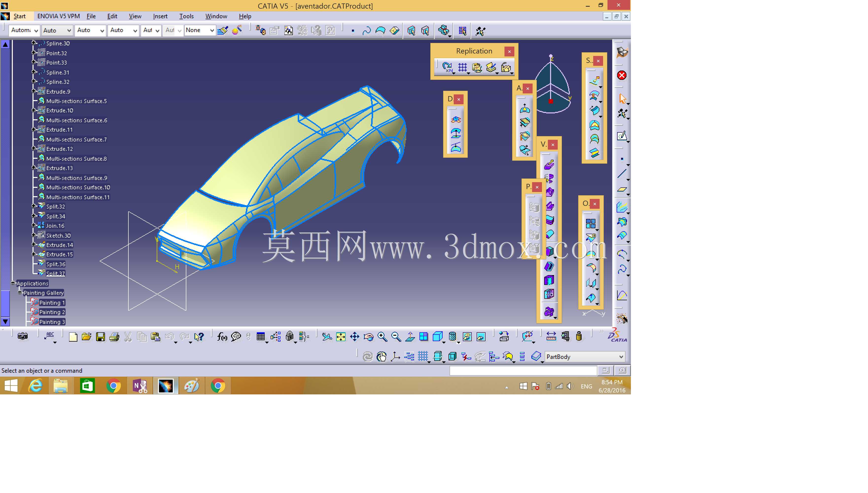The height and width of the screenshot is (493, 868).
Task: Open the None layer dropdown
Action: [x=200, y=31]
